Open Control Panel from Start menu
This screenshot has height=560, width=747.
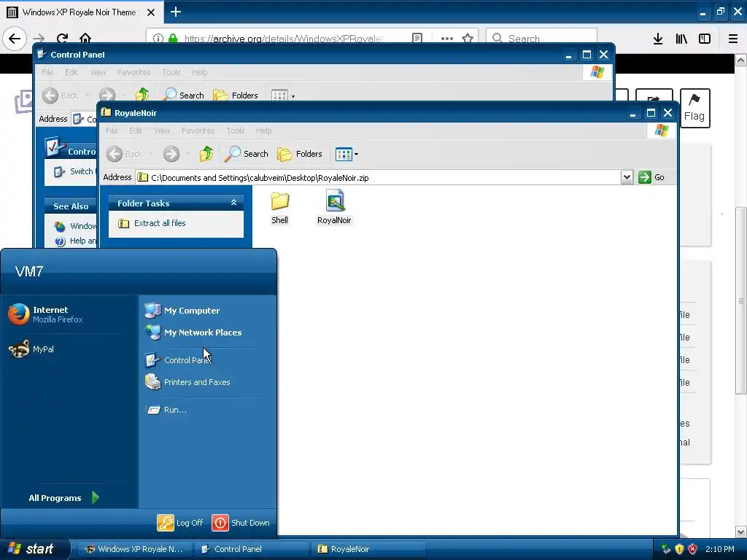click(177, 360)
